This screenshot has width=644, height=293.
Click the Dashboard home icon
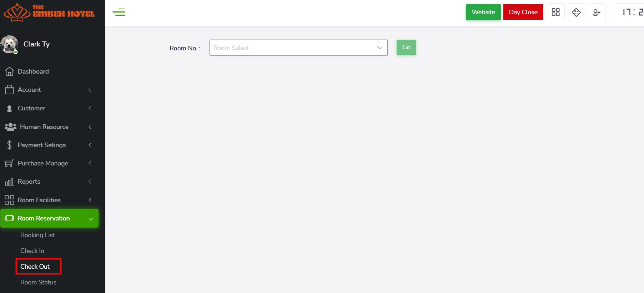(x=9, y=71)
